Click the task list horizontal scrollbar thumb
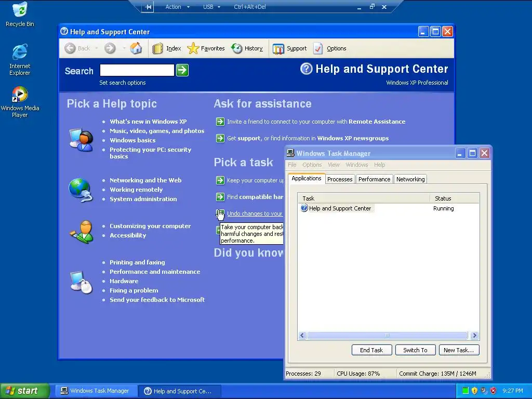Screen dimensions: 532x399 387,336
